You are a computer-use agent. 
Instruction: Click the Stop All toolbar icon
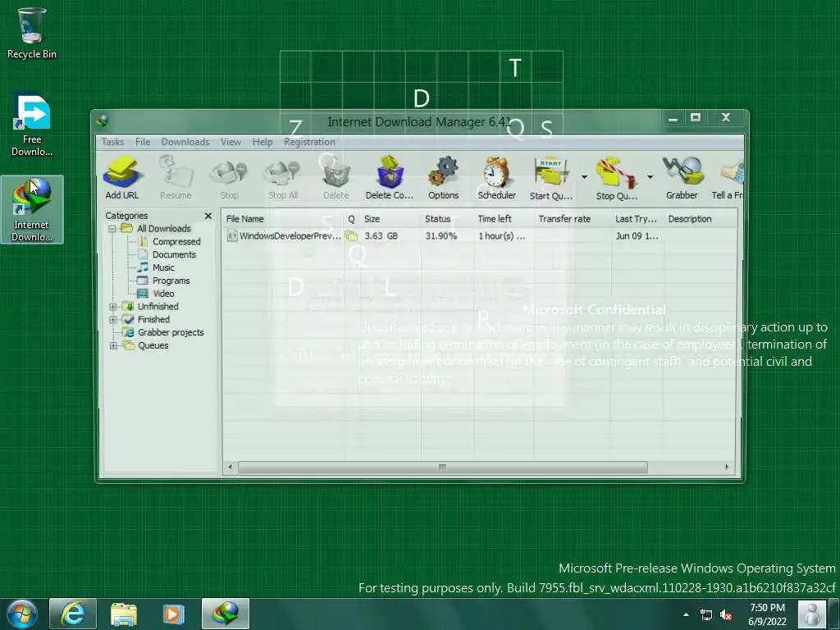pos(283,178)
